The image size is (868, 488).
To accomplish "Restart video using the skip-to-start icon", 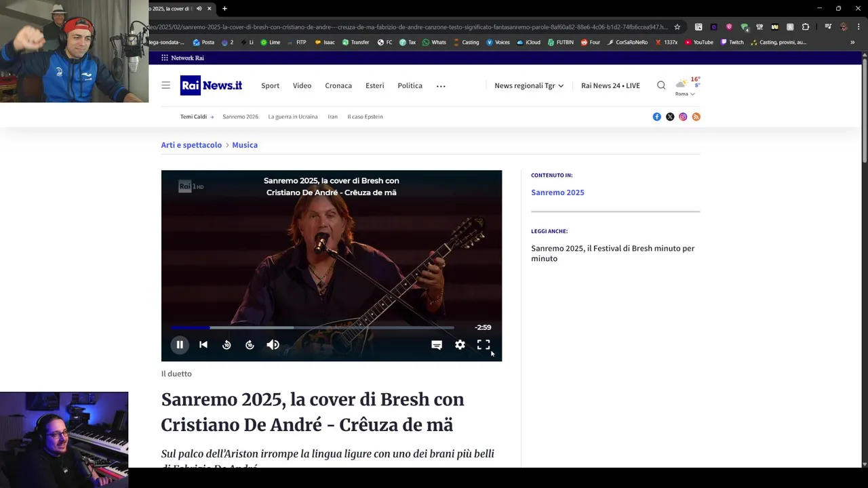I will click(203, 345).
